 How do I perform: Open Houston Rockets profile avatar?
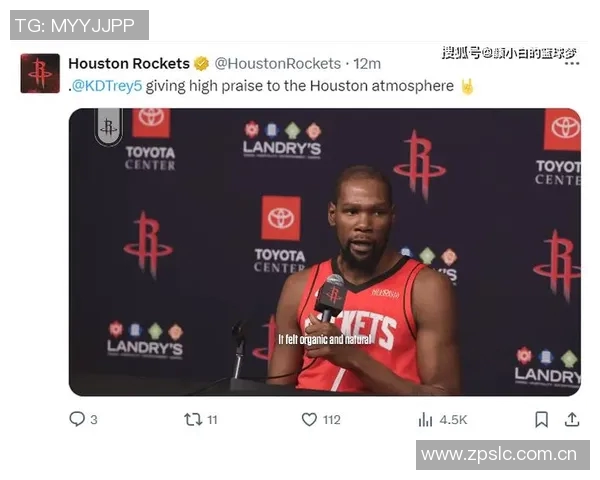(x=40, y=73)
